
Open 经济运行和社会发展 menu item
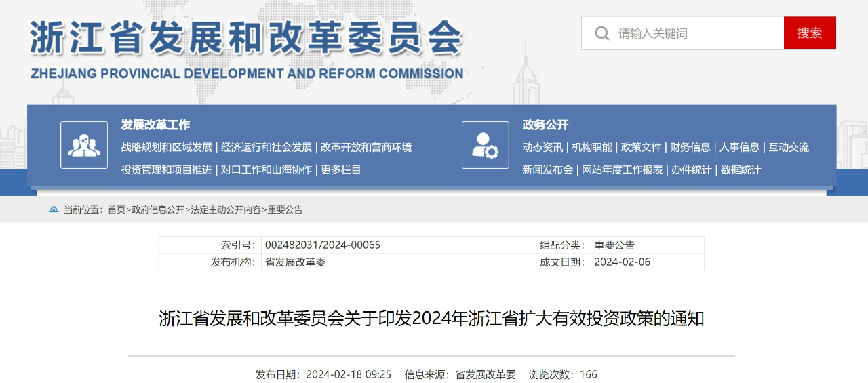pos(267,147)
